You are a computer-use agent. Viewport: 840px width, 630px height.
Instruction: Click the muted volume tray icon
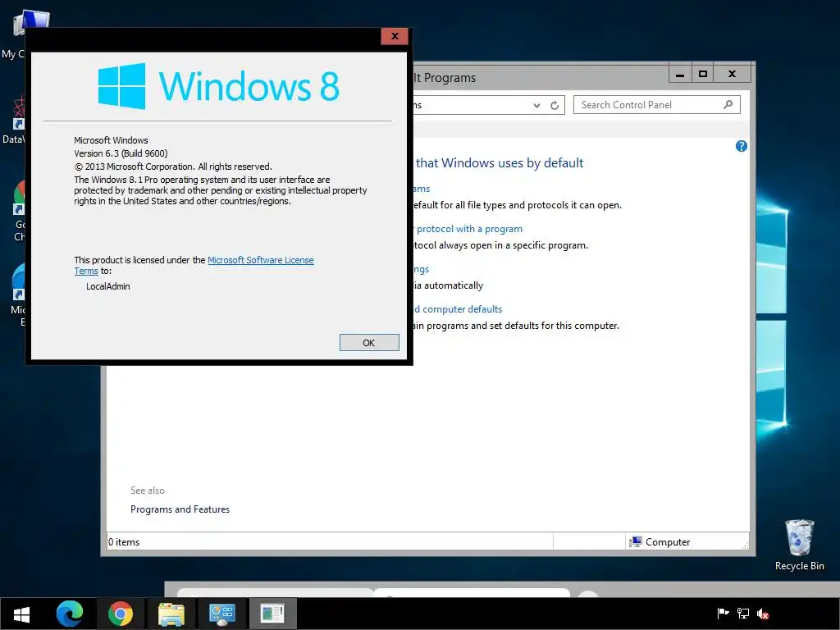tap(763, 614)
